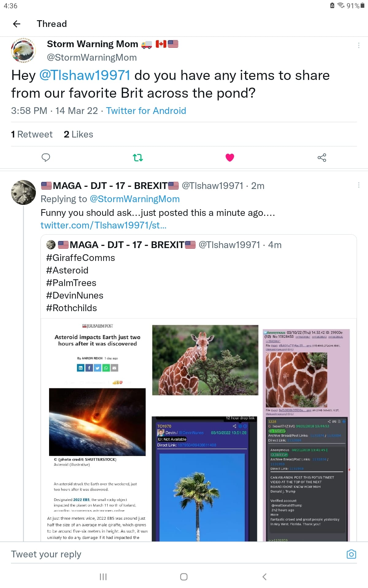The image size is (368, 588).
Task: Open the reply speech bubble icon
Action: [46, 157]
